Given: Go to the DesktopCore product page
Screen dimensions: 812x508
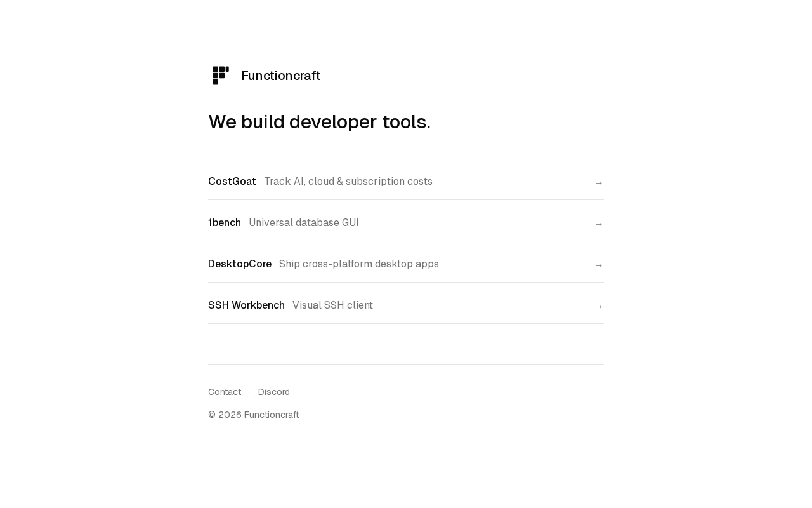Looking at the screenshot, I should [240, 264].
